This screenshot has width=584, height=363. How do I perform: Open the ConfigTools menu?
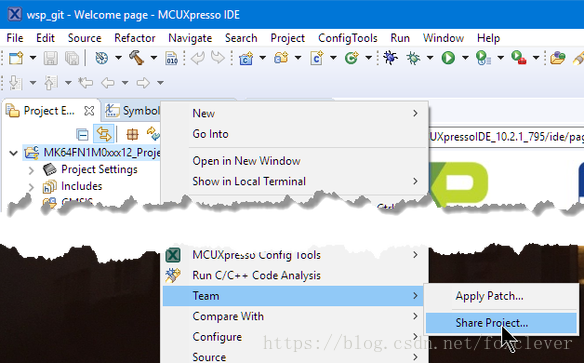click(x=347, y=38)
